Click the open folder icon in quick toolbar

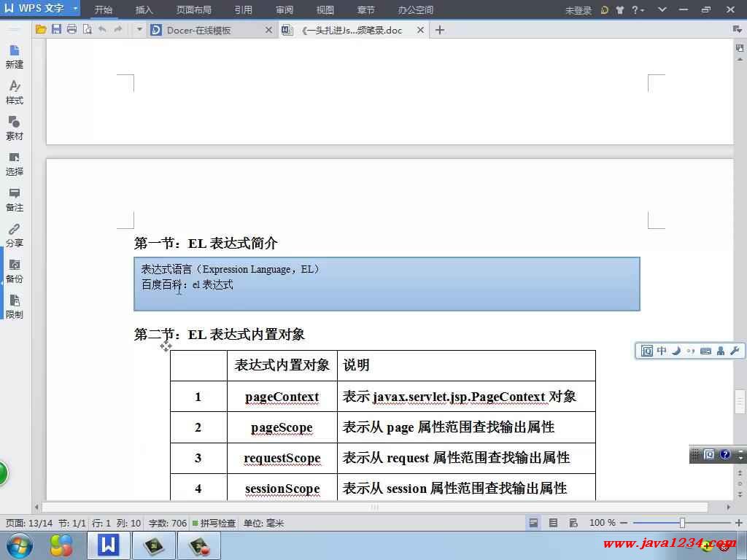point(41,30)
